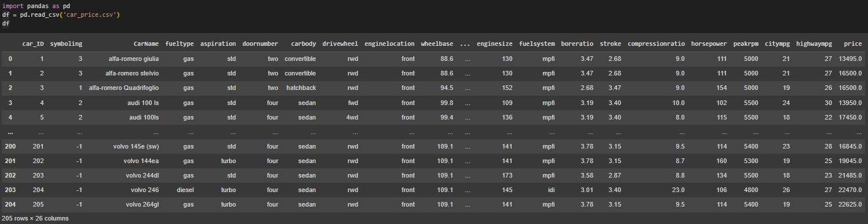Click the compressionratio column header

[656, 44]
